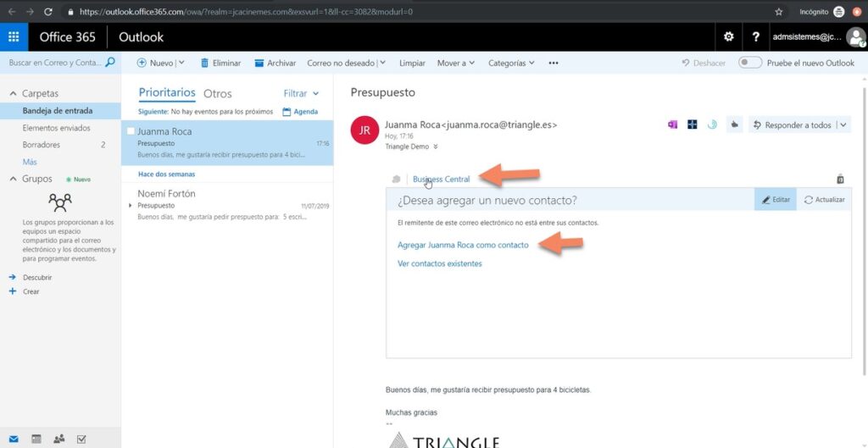This screenshot has height=448, width=868.
Task: Click the help question mark icon
Action: point(754,37)
